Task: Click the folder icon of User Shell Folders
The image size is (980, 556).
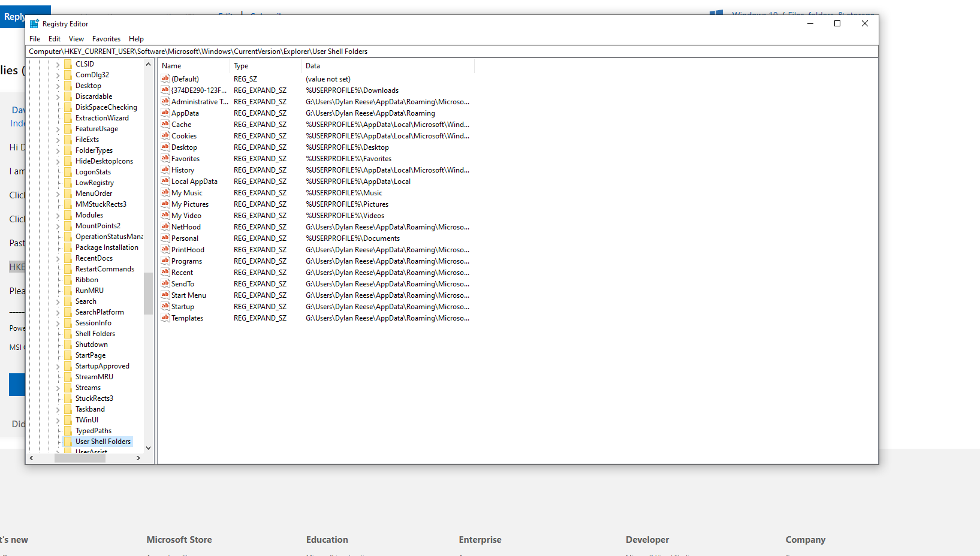Action: 68,442
